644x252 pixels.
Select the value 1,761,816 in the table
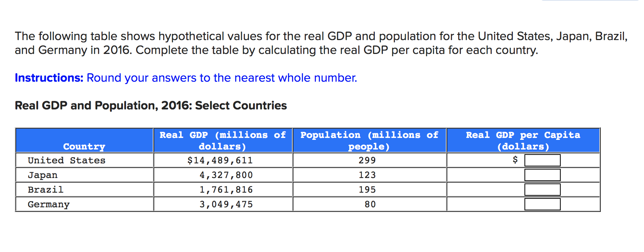click(226, 189)
